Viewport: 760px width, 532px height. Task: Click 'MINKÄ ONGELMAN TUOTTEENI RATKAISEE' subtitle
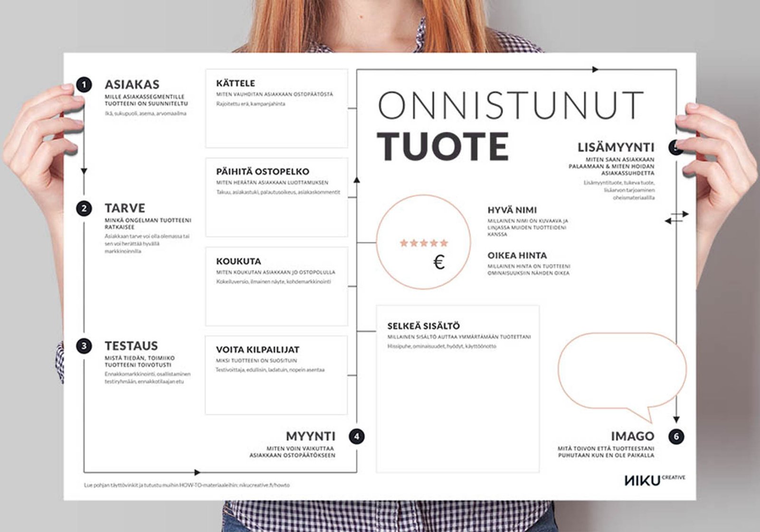(148, 224)
